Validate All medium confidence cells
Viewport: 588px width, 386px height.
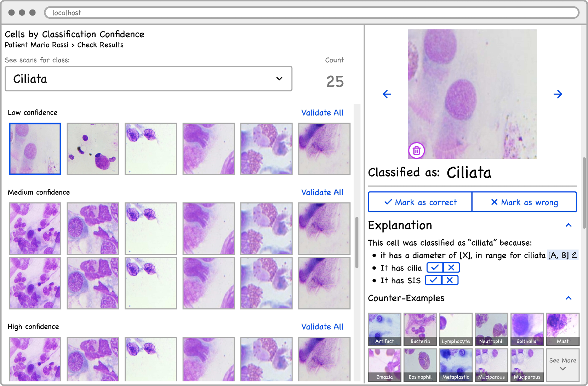pyautogui.click(x=322, y=192)
